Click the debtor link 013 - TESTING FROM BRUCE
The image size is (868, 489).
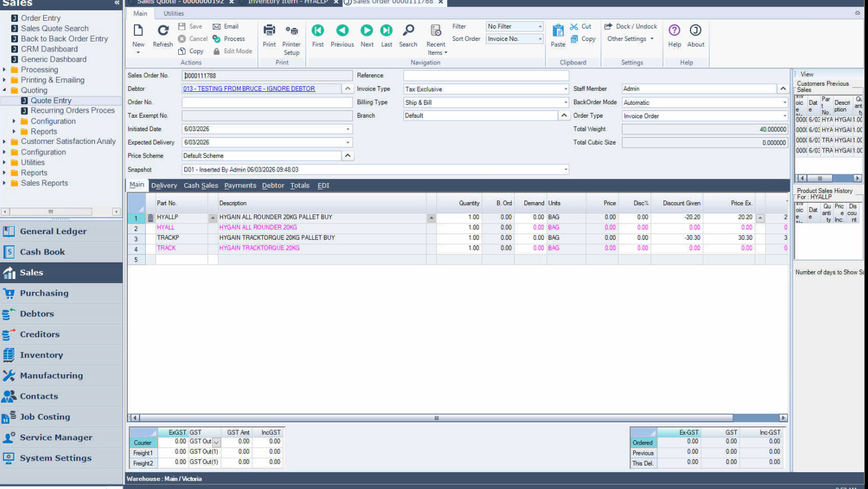[249, 89]
